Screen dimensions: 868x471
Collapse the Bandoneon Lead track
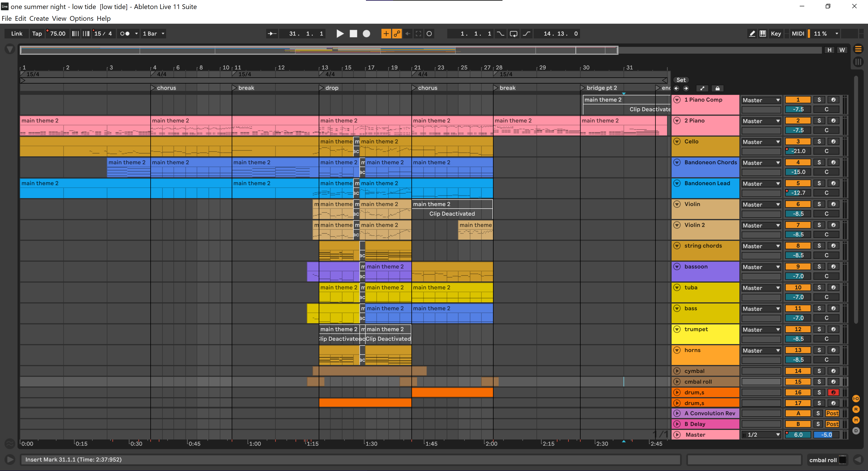pos(677,183)
